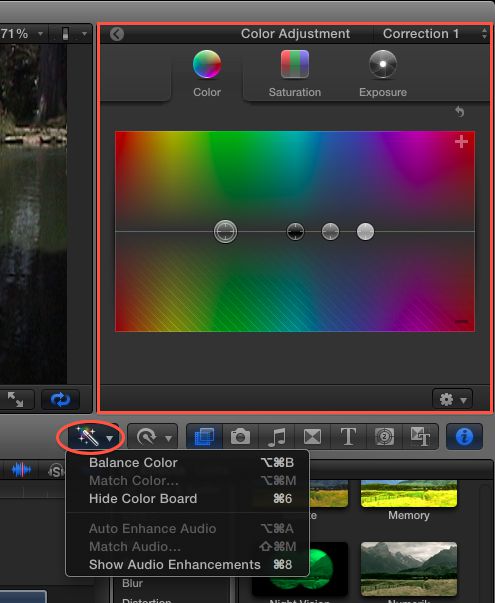This screenshot has height=603, width=495.
Task: Toggle viewer loop playback button
Action: [x=60, y=400]
